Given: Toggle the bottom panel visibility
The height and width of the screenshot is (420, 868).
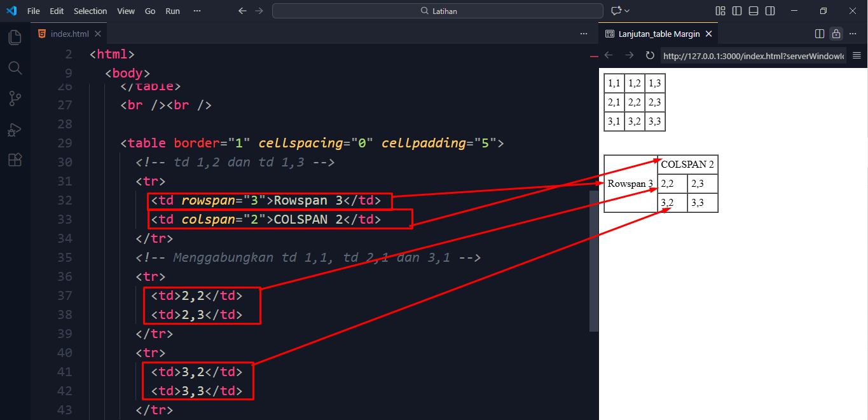Looking at the screenshot, I should click(754, 11).
